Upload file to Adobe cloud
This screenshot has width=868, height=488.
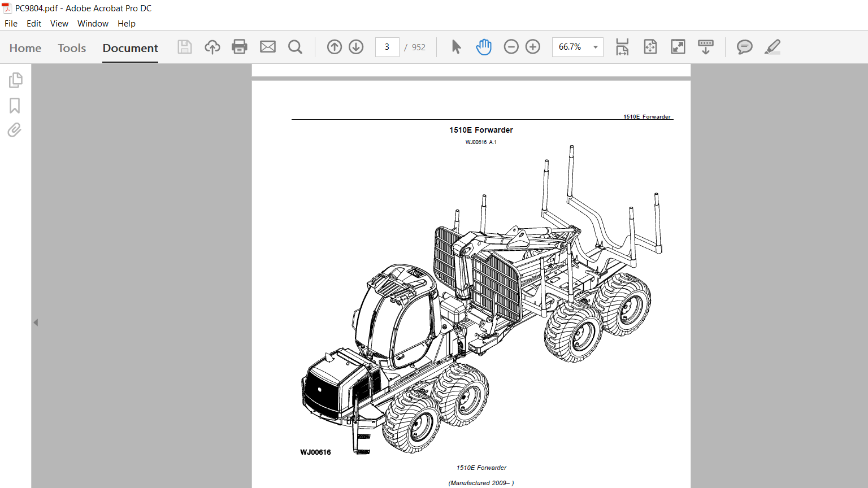point(212,47)
